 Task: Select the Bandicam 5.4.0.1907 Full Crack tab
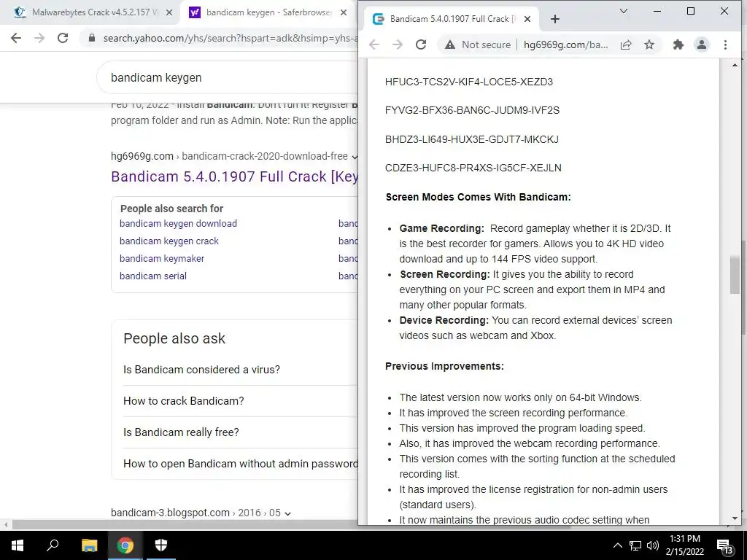450,19
